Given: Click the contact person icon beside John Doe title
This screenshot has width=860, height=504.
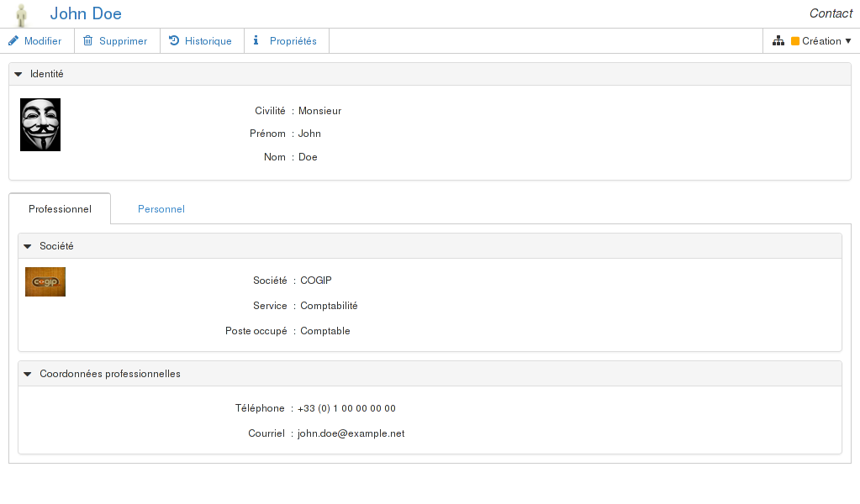Looking at the screenshot, I should 21,15.
